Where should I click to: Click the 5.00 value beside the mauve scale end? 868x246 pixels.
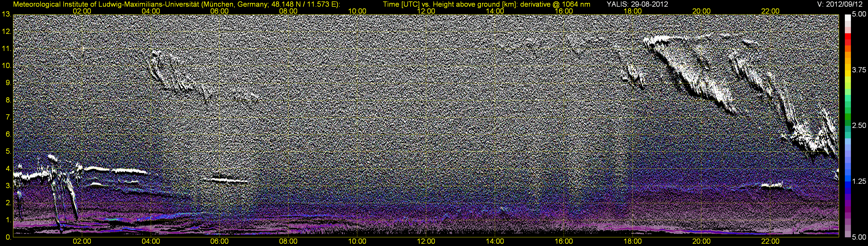[859, 238]
